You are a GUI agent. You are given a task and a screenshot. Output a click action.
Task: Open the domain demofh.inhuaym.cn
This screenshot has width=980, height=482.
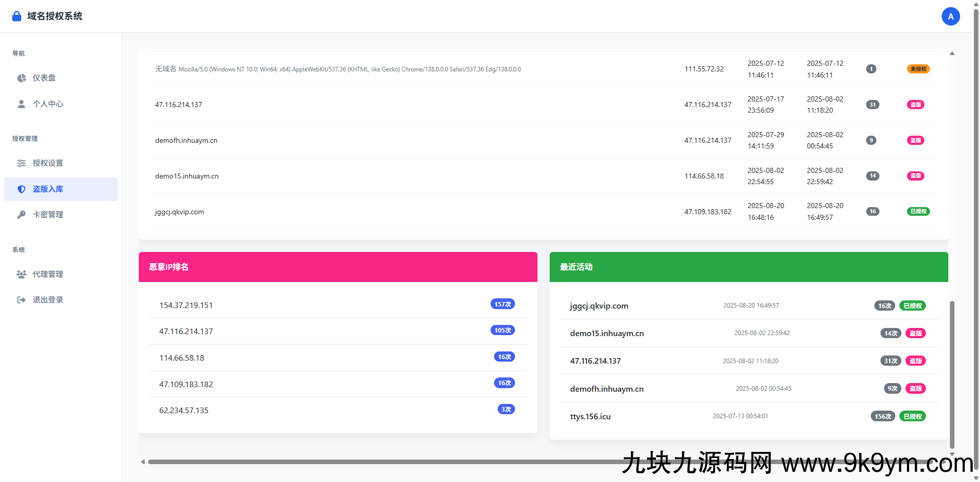tap(186, 140)
